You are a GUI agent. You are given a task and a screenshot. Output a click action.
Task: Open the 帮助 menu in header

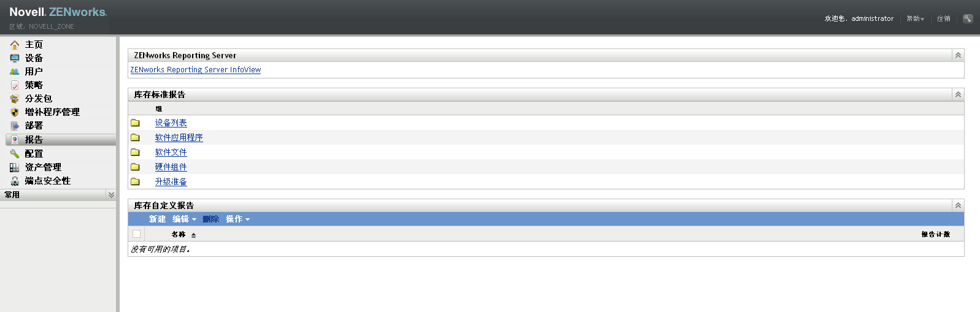(x=916, y=19)
